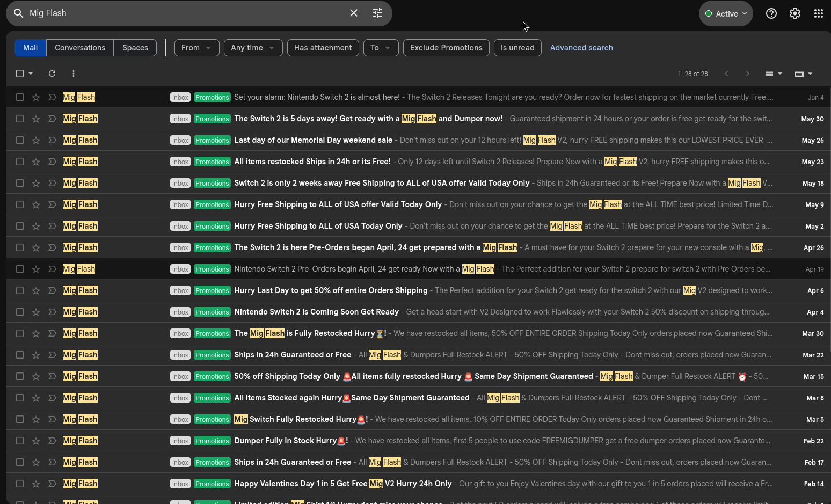Viewport: 831px width, 504px height.
Task: Open 'Dumper Fully In Stock Hurry' email
Action: pos(418,441)
